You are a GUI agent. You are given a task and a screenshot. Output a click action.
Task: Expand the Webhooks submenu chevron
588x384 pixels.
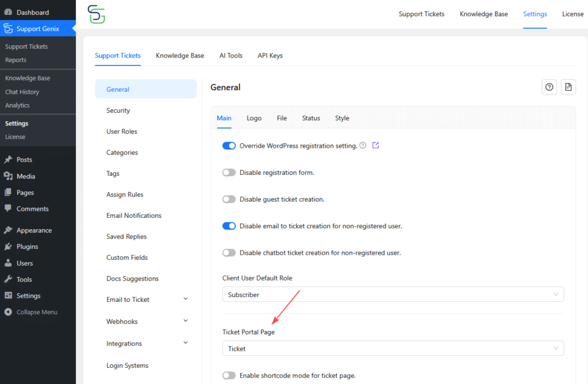tap(185, 321)
